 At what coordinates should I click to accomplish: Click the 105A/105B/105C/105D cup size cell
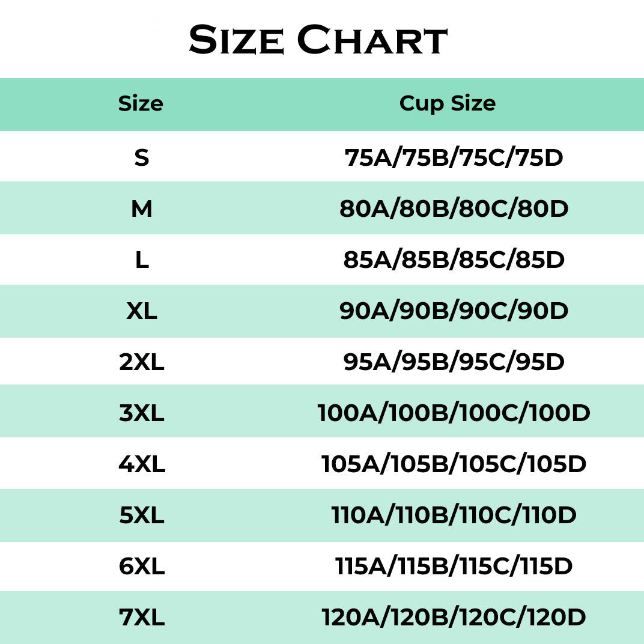coord(454,464)
